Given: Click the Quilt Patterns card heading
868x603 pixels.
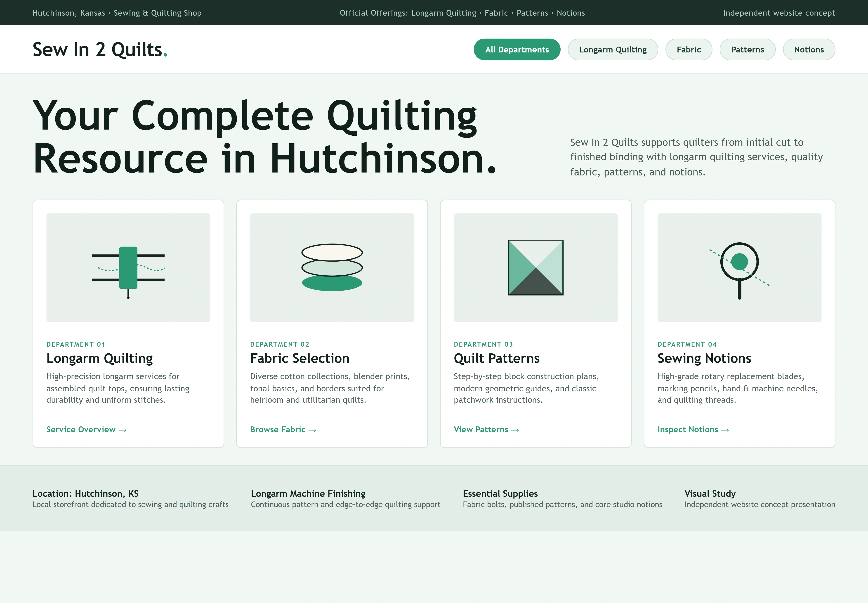Looking at the screenshot, I should click(496, 358).
